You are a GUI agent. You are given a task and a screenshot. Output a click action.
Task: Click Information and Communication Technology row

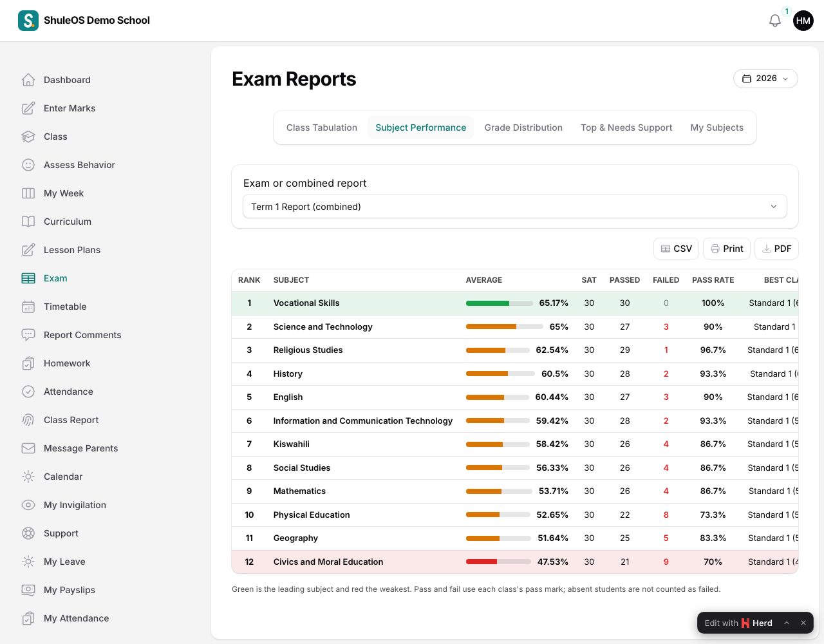[x=515, y=421]
